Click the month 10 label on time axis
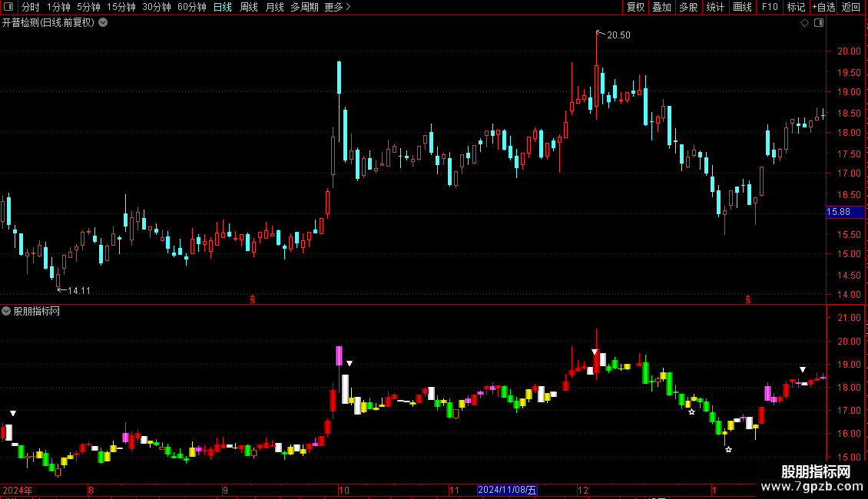This screenshot has height=499, width=868. point(344,490)
